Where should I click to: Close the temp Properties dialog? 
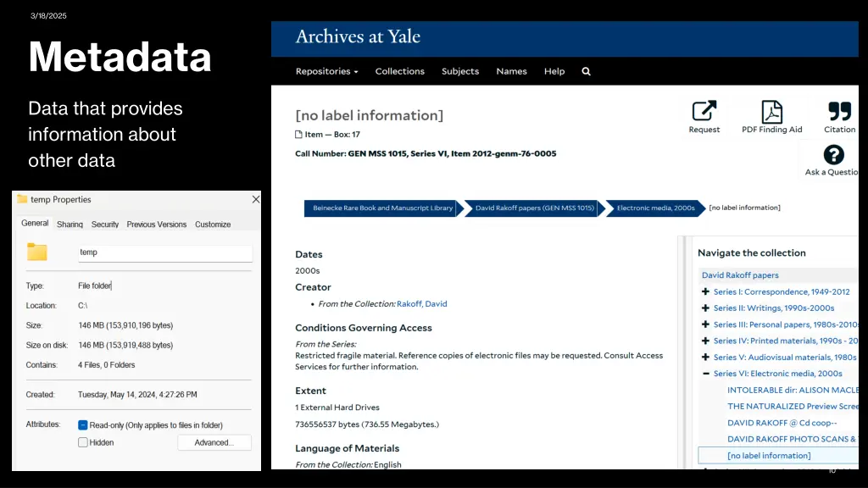point(256,199)
